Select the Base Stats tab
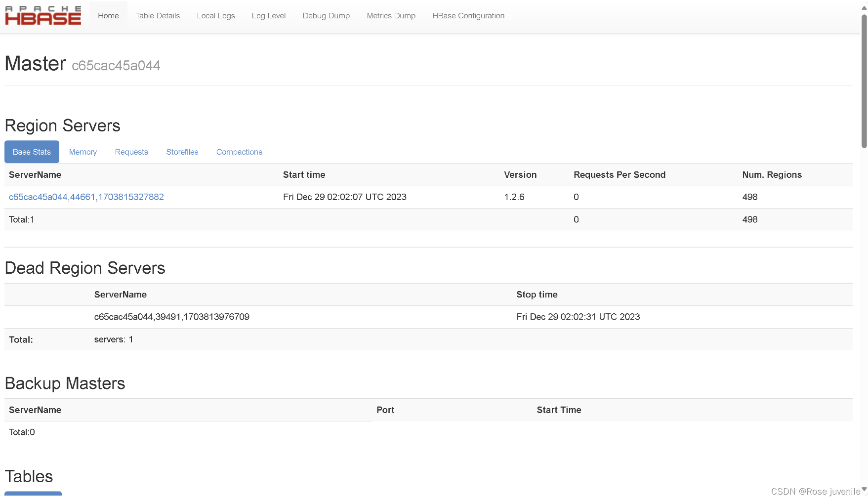 point(32,152)
